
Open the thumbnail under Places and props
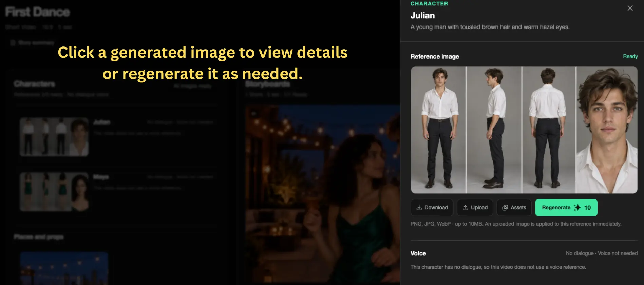click(64, 268)
